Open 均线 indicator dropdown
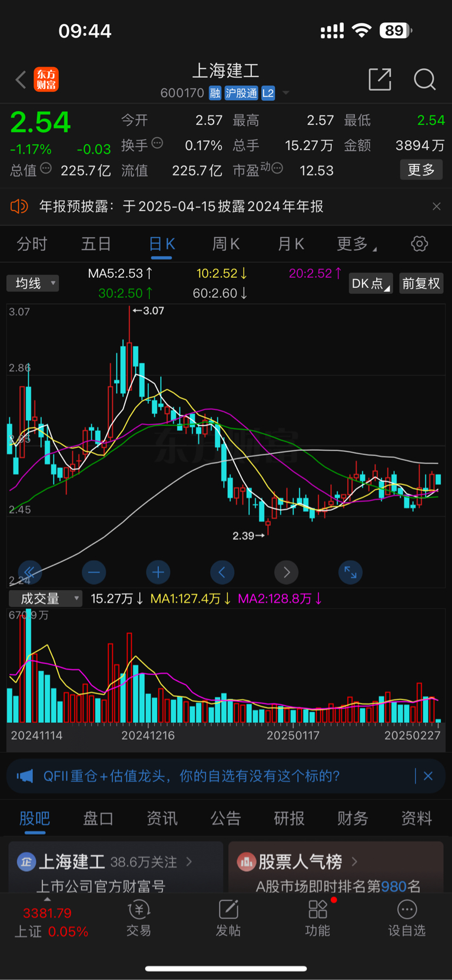The height and width of the screenshot is (980, 452). (x=33, y=283)
